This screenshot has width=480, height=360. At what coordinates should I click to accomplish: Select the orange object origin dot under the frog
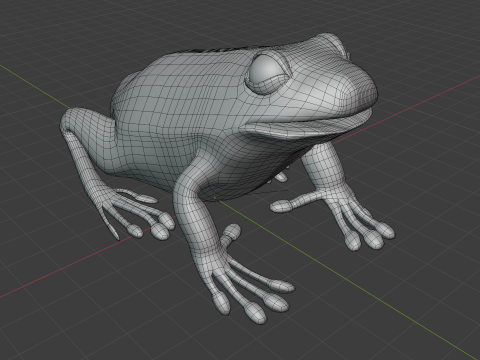click(215, 198)
